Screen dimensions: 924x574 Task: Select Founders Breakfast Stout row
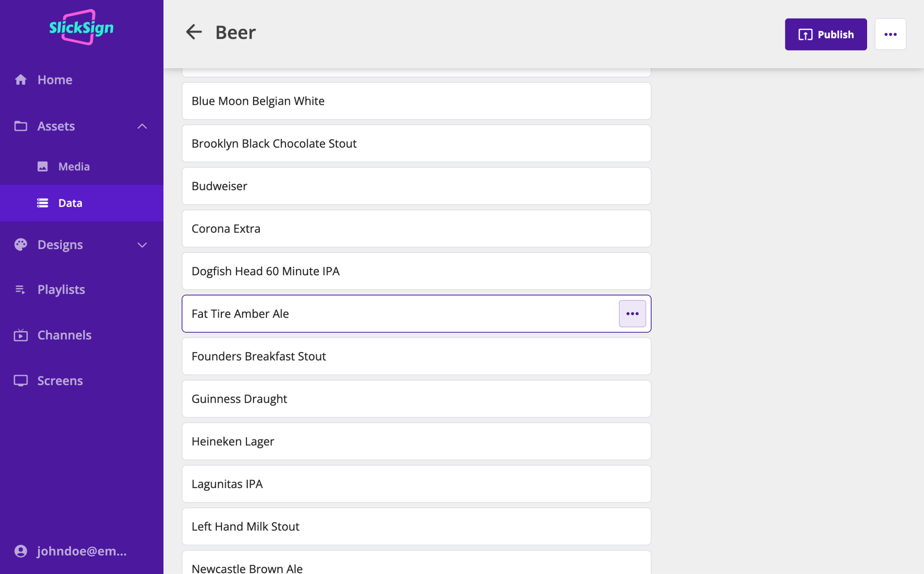click(x=416, y=356)
